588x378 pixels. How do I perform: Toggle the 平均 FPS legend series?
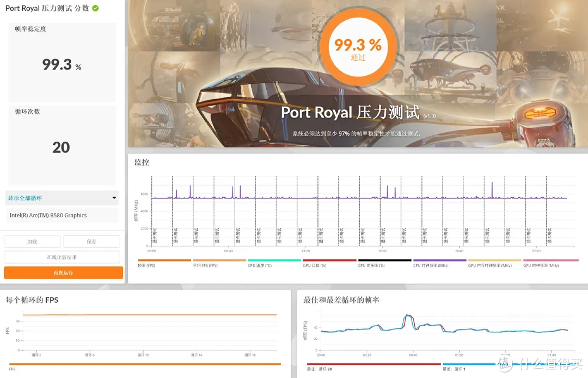(219, 263)
